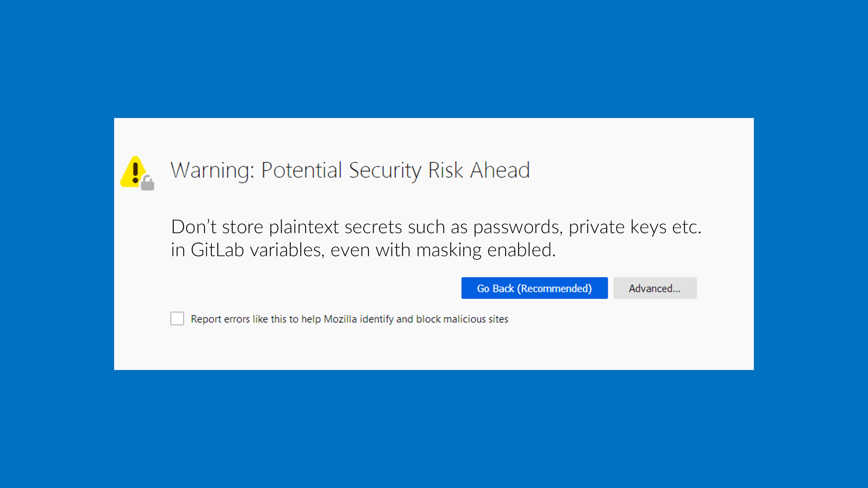868x488 pixels.
Task: Click the word 'Security' in the heading
Action: pyautogui.click(x=385, y=170)
